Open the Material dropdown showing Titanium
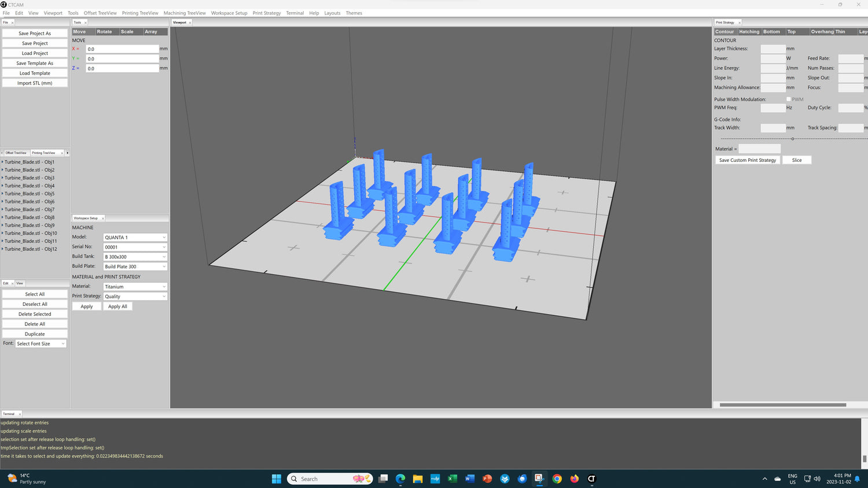The width and height of the screenshot is (868, 488). coord(135,287)
